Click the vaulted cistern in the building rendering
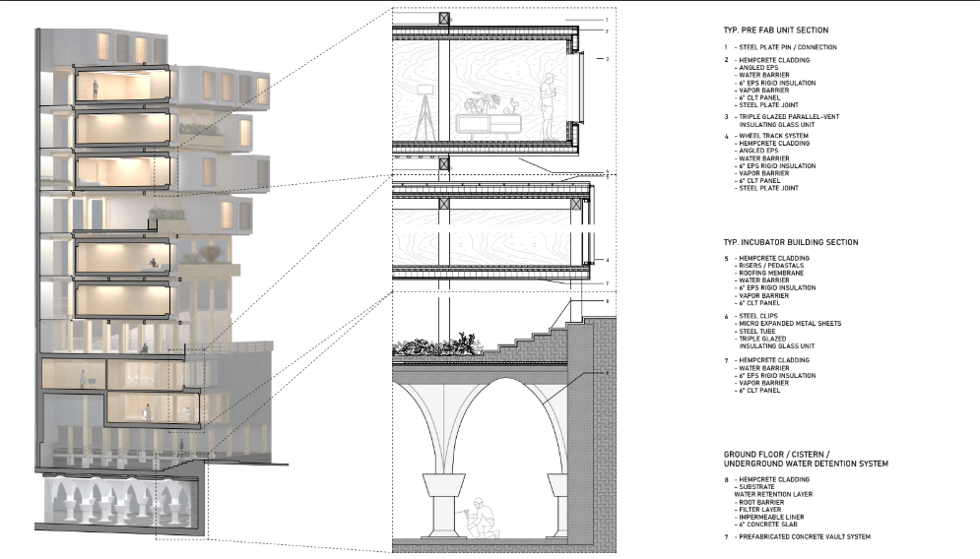This screenshot has width=980, height=559. [x=120, y=501]
